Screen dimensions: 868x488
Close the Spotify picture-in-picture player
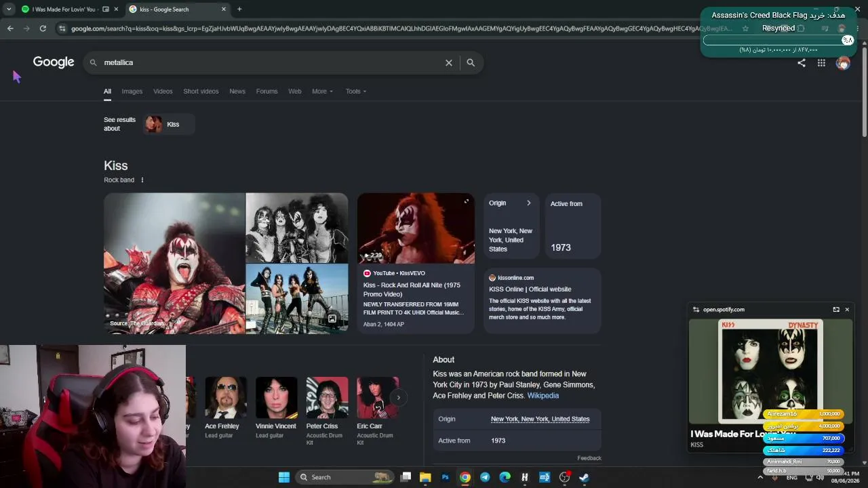(847, 310)
